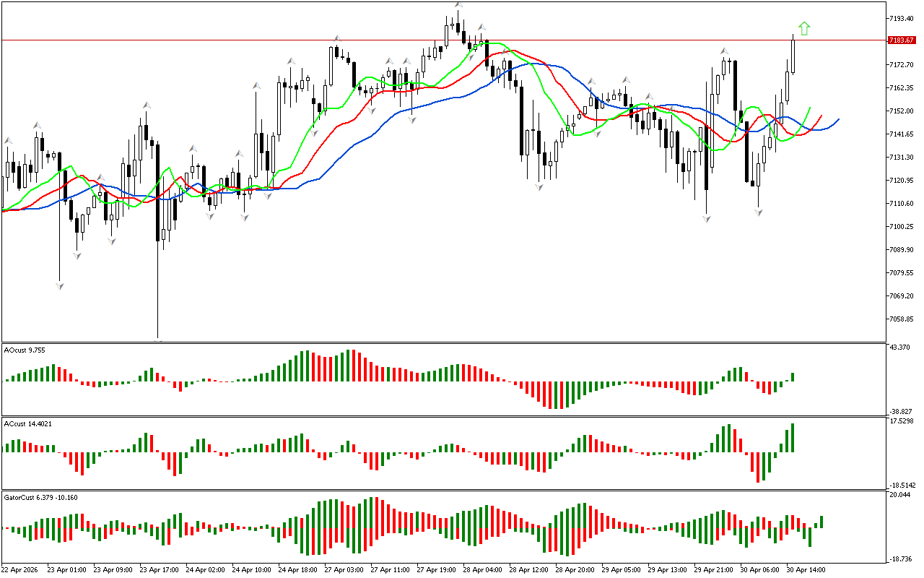This screenshot has width=924, height=578.
Task: Select the AOcust 9.755 indicator label
Action: 24,350
